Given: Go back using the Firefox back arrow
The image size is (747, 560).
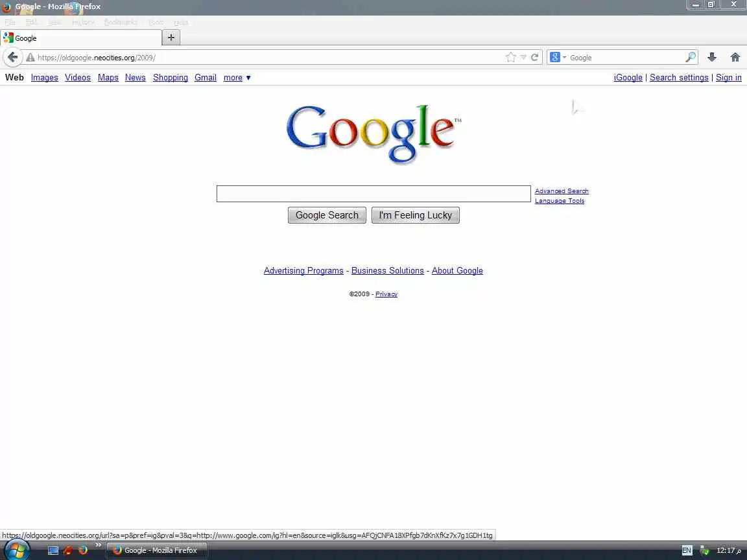Looking at the screenshot, I should [13, 58].
